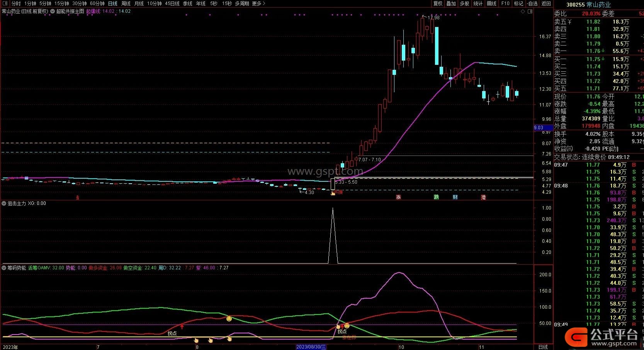The image size is (644, 350).
Task: Click the 多股 multi-stock button
Action: pyautogui.click(x=465, y=3)
